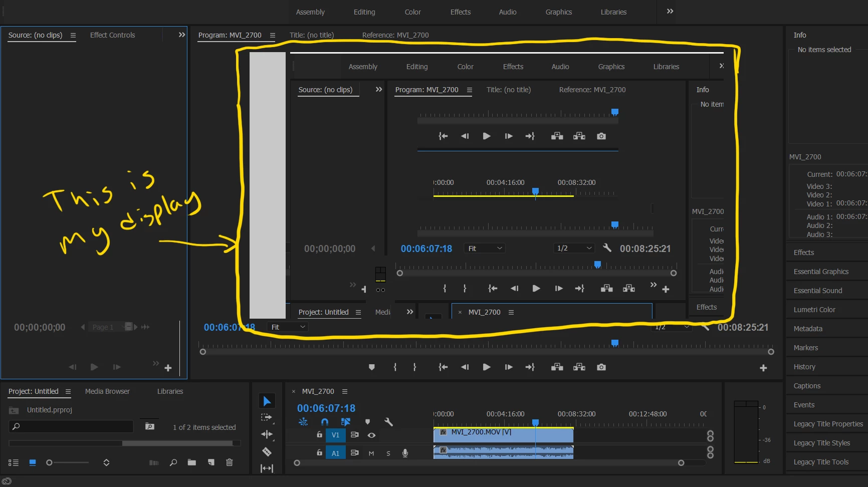Toggle Snap magnet in timeline
This screenshot has width=868, height=487.
325,422
